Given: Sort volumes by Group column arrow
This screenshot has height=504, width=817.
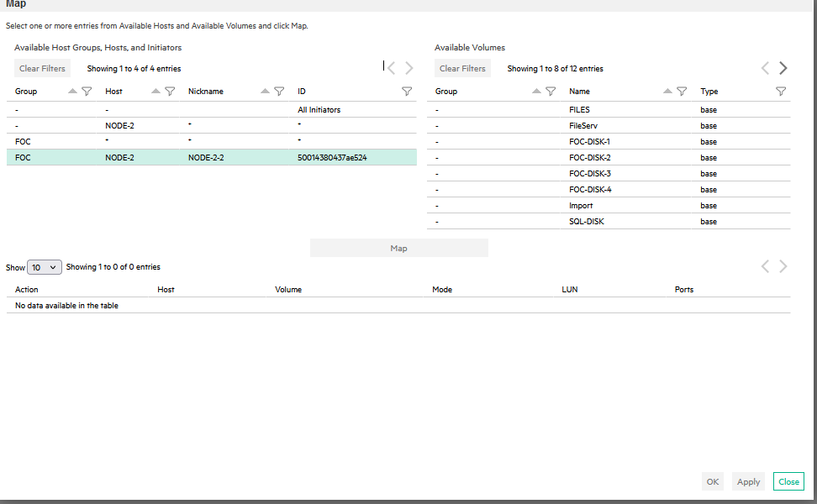Looking at the screenshot, I should click(x=536, y=91).
